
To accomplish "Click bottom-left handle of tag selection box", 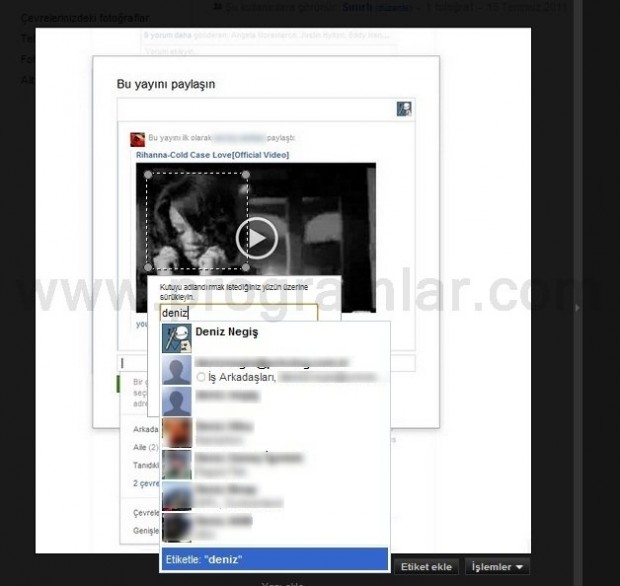I will (x=148, y=267).
